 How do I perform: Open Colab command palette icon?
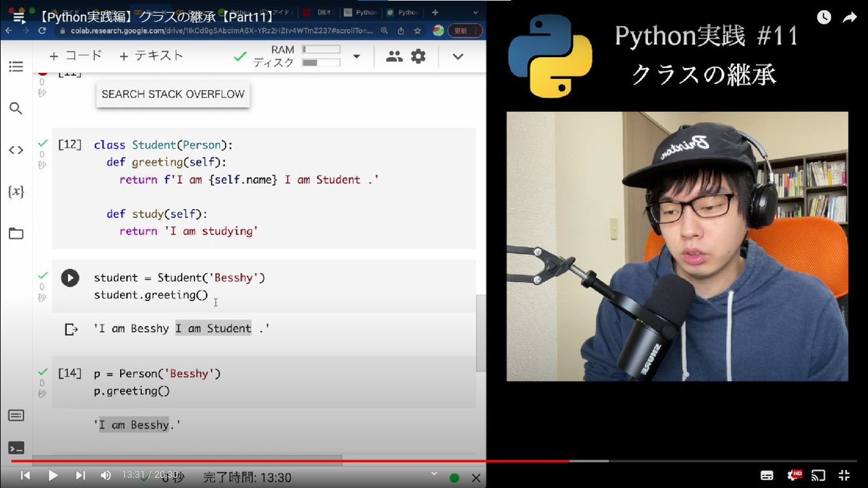click(x=16, y=416)
